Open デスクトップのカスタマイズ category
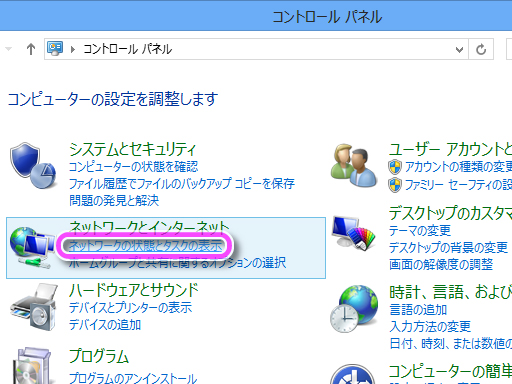 (x=450, y=213)
